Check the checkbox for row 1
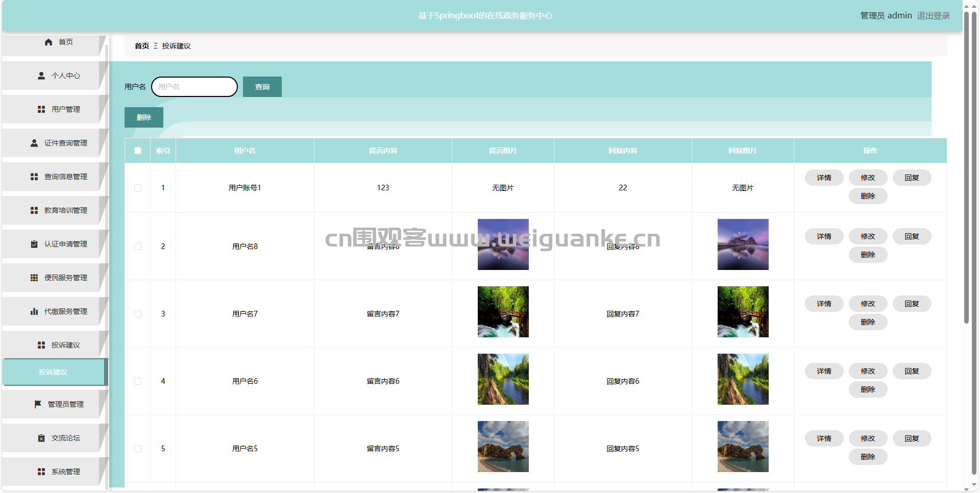980x493 pixels. coord(138,188)
